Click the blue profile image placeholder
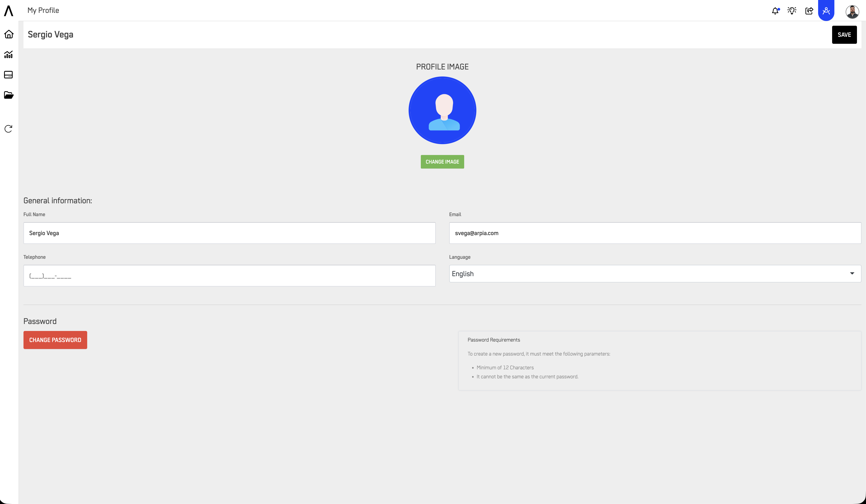 pyautogui.click(x=442, y=110)
